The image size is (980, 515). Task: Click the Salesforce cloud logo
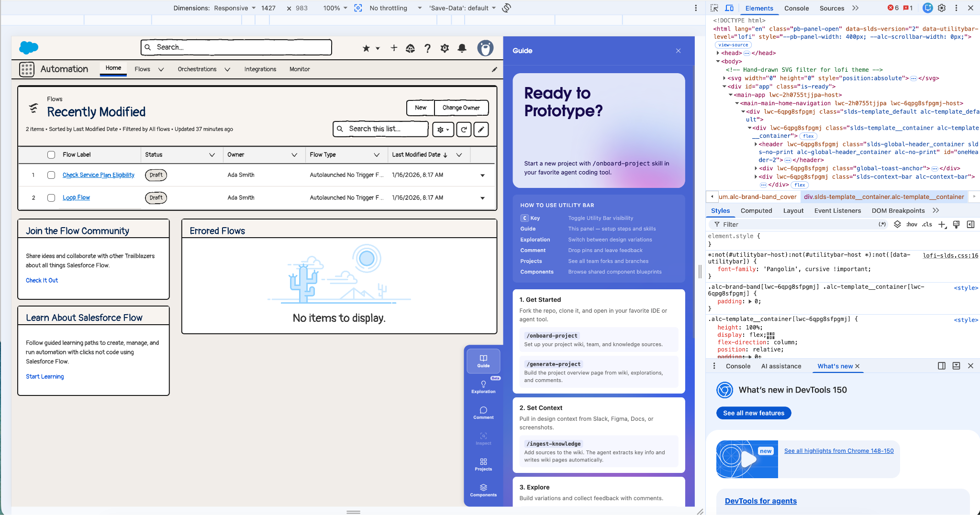(29, 47)
